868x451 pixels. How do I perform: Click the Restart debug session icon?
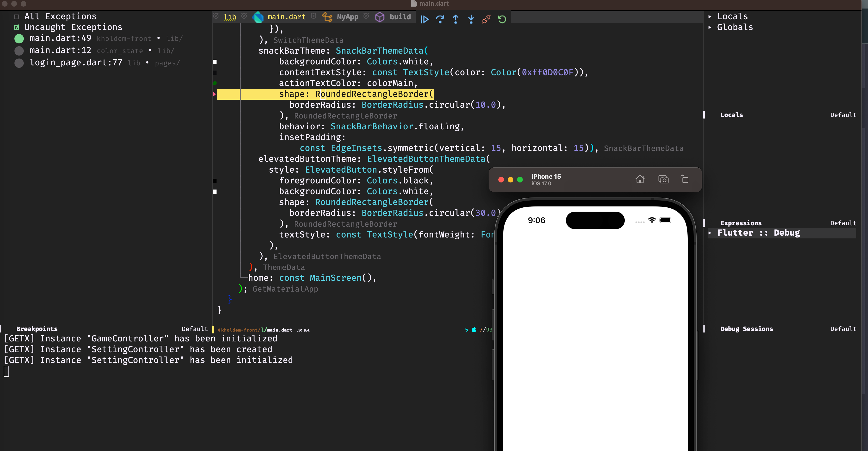click(502, 19)
